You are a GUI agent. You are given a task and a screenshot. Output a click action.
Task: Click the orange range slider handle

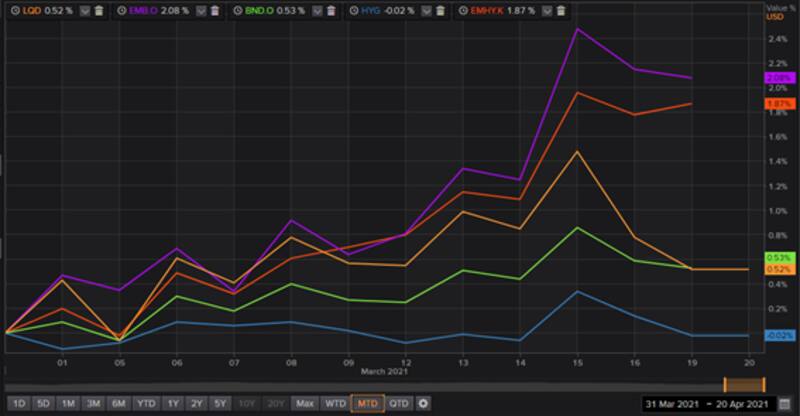tap(744, 385)
